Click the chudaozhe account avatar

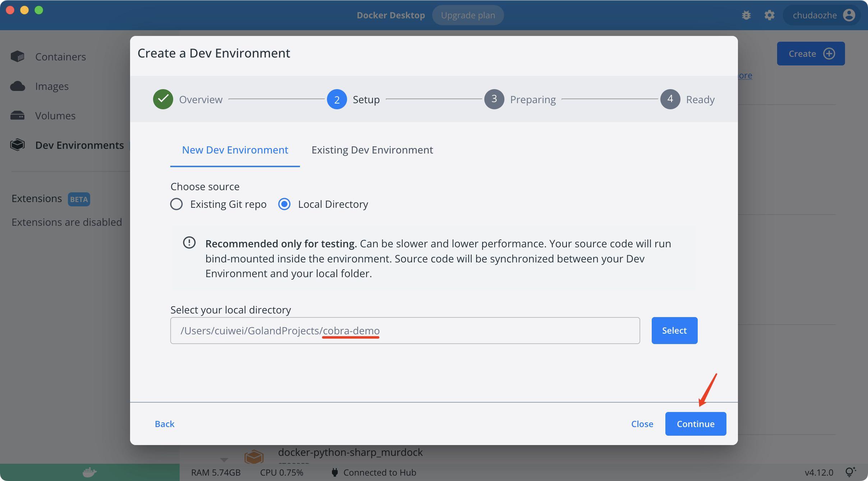point(849,15)
